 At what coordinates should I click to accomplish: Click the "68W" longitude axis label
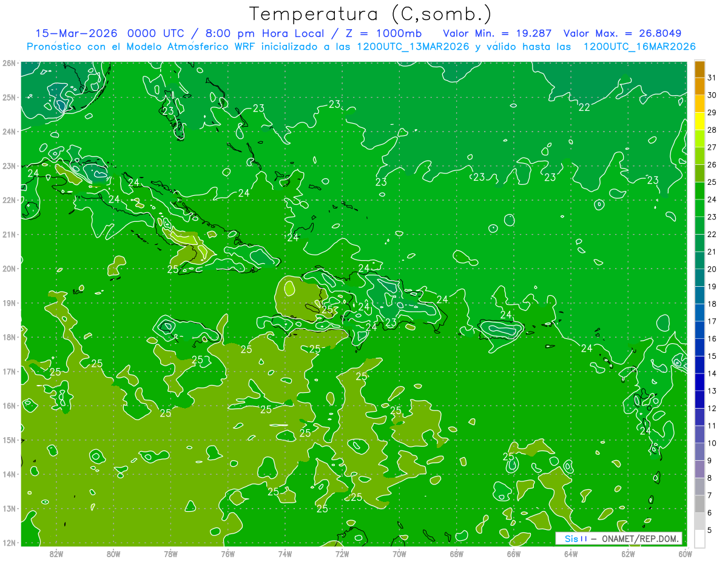coord(456,553)
